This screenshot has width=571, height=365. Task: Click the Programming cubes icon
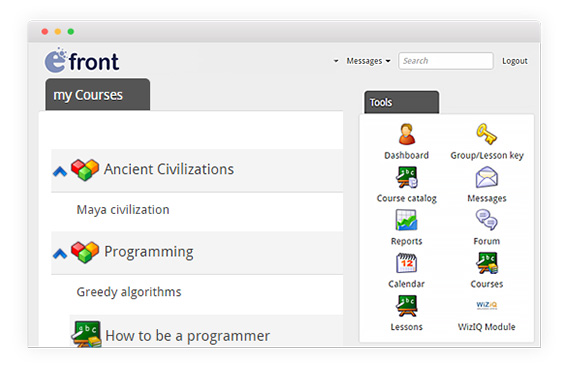coord(84,252)
